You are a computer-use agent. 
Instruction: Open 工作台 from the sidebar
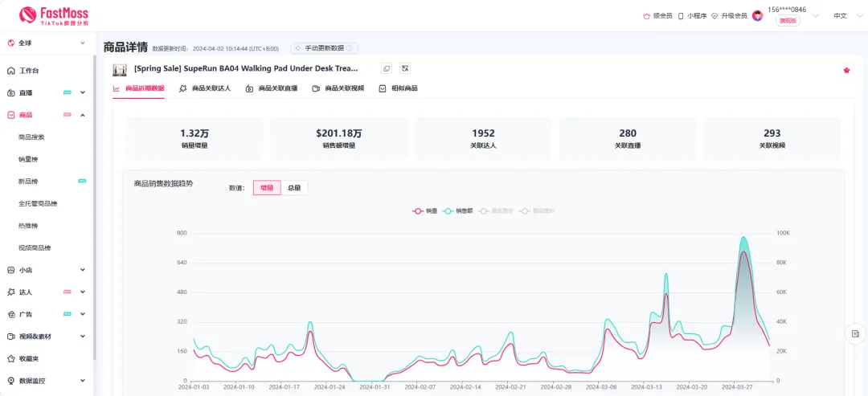pos(29,71)
